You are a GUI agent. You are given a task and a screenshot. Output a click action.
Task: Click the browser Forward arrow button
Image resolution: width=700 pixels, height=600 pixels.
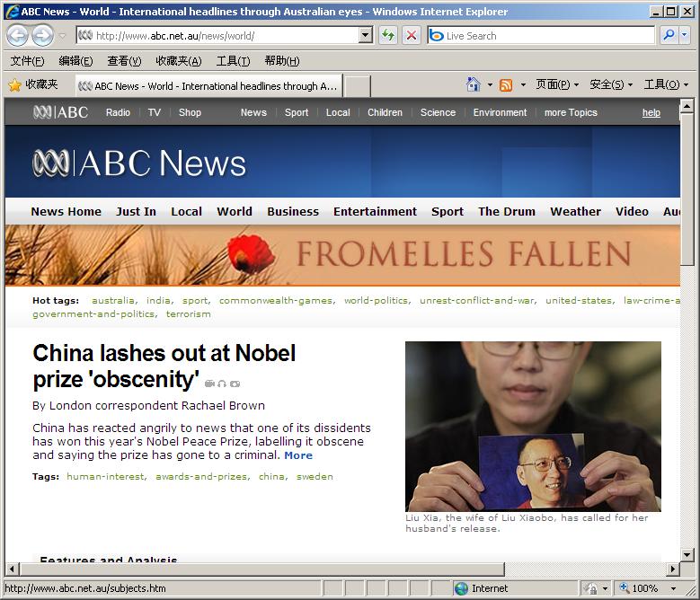pyautogui.click(x=43, y=35)
